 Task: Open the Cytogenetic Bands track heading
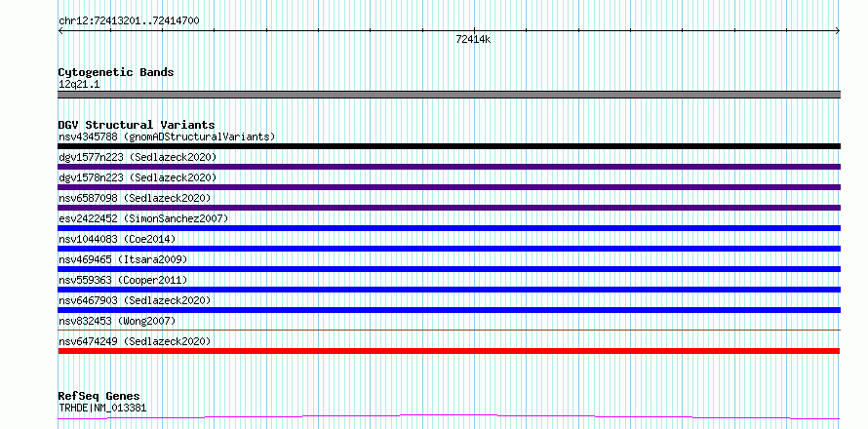[x=116, y=72]
